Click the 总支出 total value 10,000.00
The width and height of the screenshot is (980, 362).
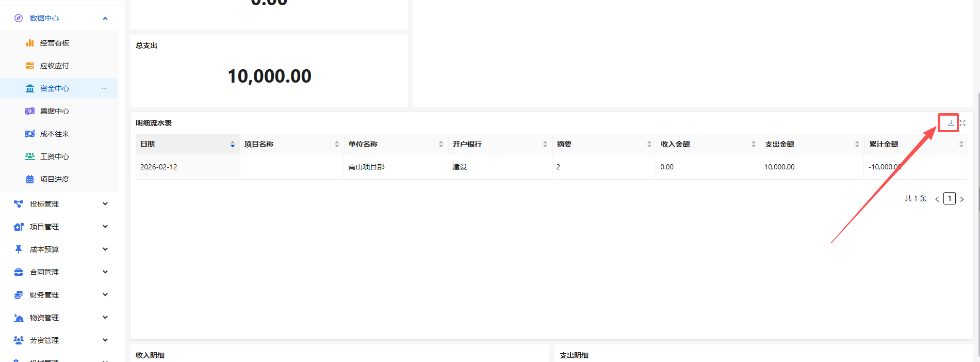tap(269, 76)
